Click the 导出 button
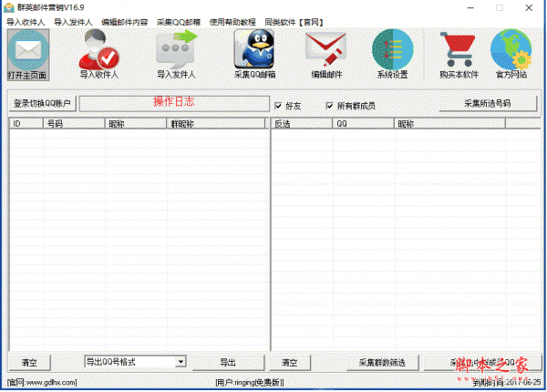The image size is (547, 392). coord(228,363)
